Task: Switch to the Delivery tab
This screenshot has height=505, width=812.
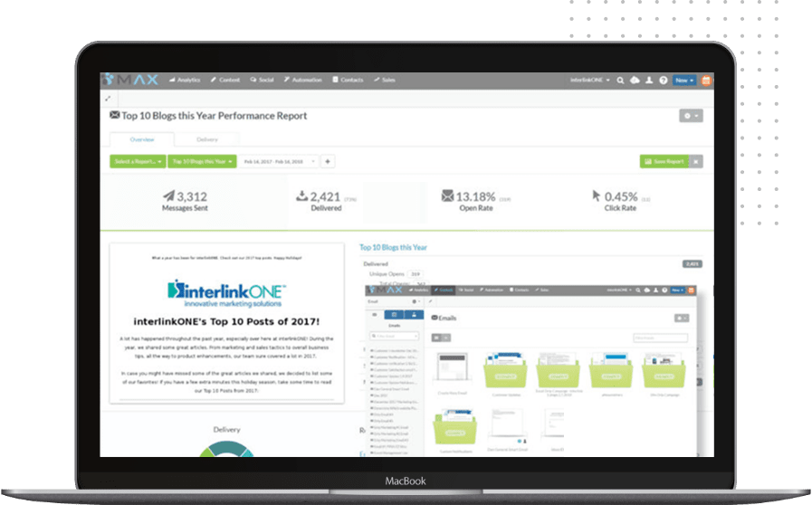Action: pos(207,140)
